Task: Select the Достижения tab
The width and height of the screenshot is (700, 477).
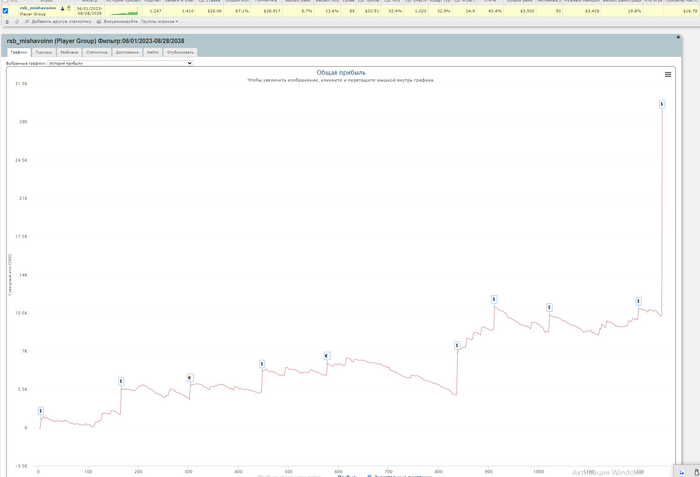Action: 127,52
